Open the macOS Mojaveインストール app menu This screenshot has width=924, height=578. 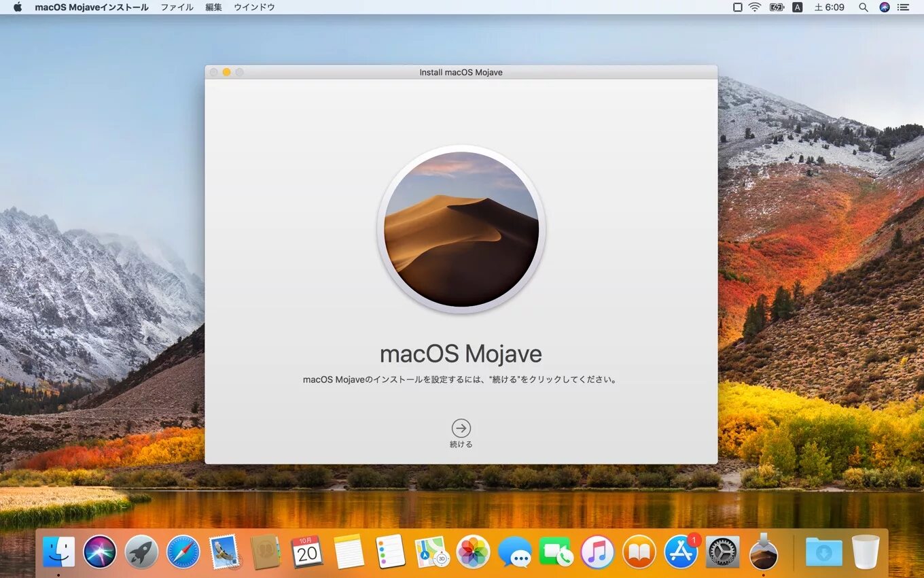(x=92, y=7)
